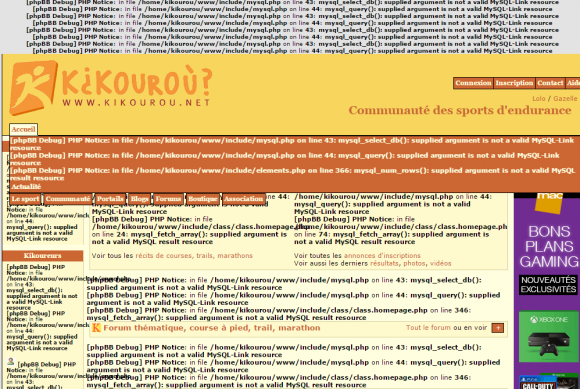Open annonces d'inscriptions link

tap(382, 256)
